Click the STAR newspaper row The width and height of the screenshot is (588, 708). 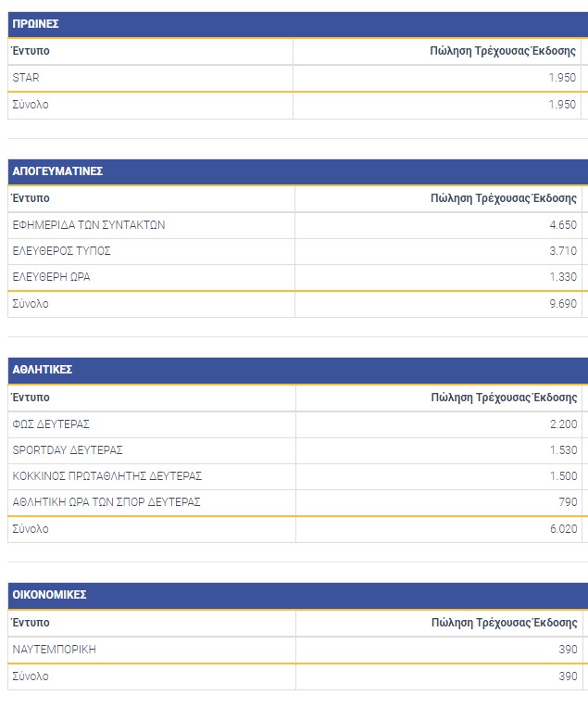26,78
